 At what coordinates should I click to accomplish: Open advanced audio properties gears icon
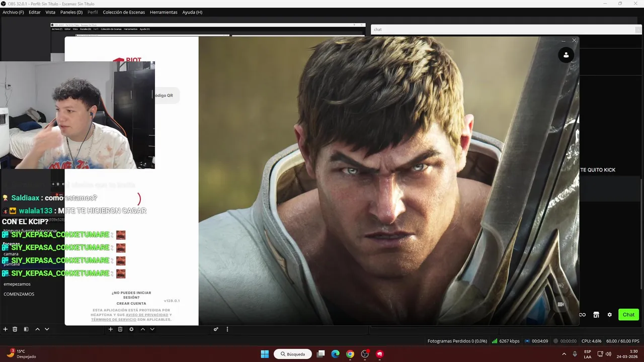click(x=216, y=329)
